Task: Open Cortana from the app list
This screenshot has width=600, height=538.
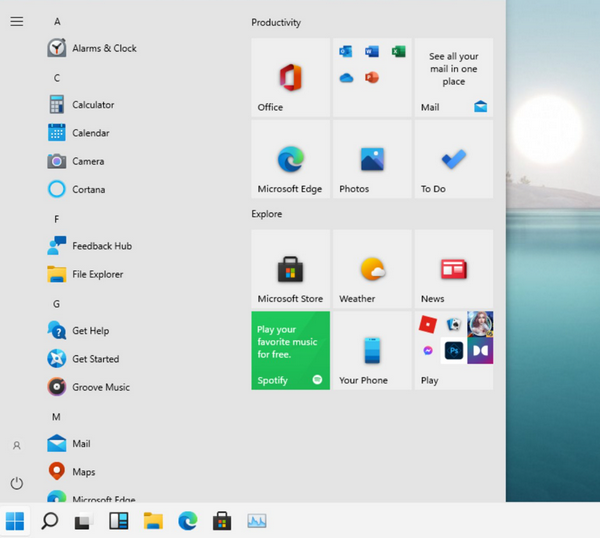Action: click(76, 189)
